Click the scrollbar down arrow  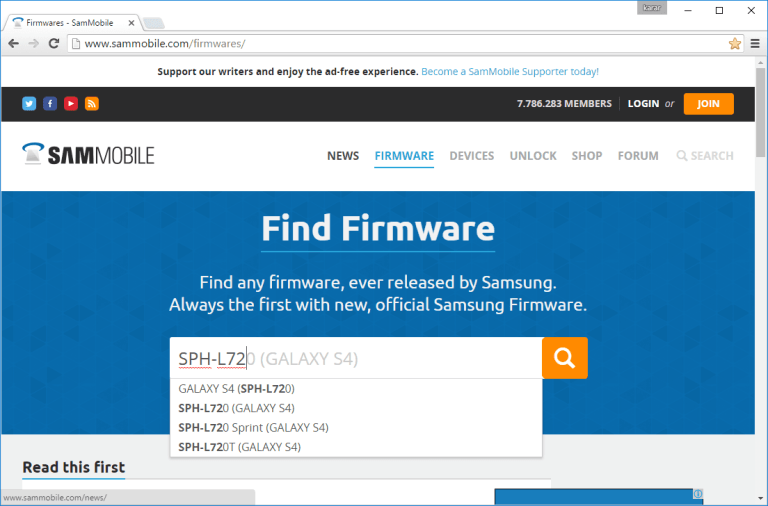[760, 500]
